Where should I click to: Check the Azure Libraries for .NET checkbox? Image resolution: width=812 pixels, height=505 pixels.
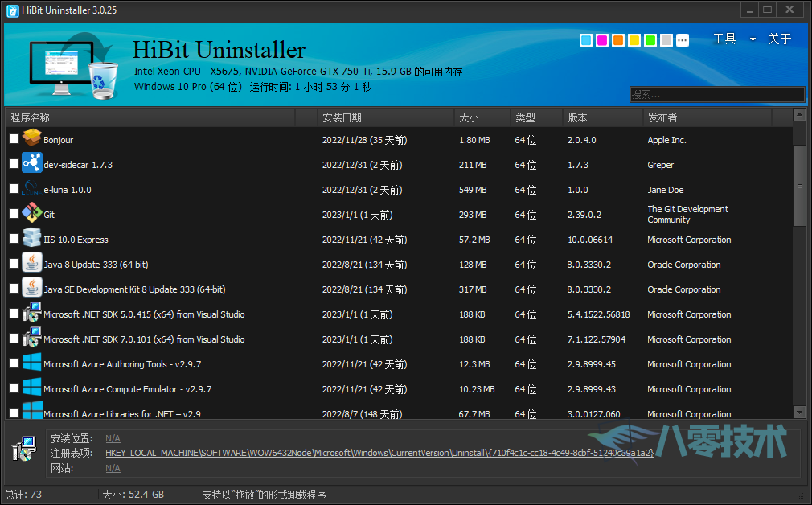point(14,413)
